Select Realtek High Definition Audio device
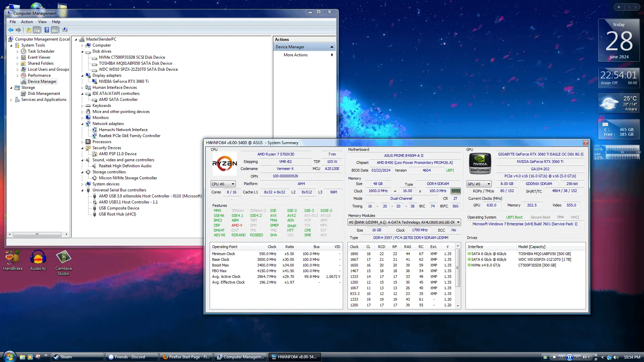Screen dimensions: 644x362 pos(125,166)
